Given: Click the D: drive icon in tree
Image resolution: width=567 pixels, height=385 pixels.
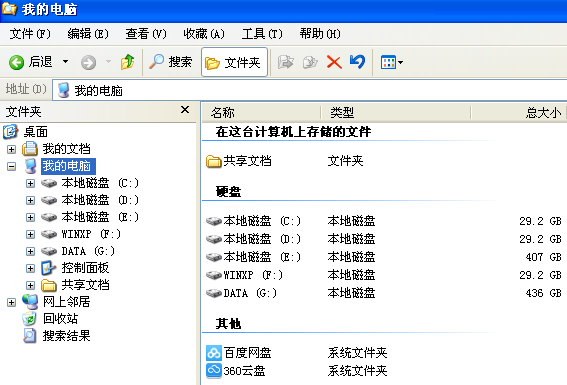Looking at the screenshot, I should click(49, 200).
